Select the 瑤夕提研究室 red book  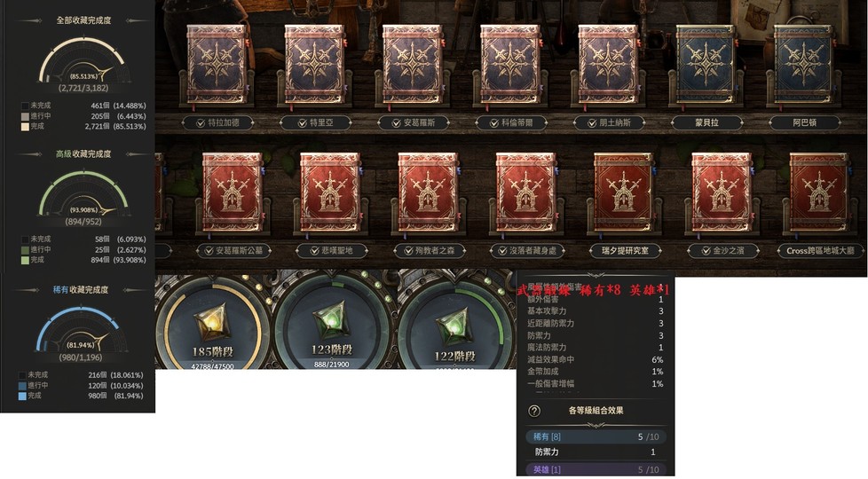(x=624, y=192)
